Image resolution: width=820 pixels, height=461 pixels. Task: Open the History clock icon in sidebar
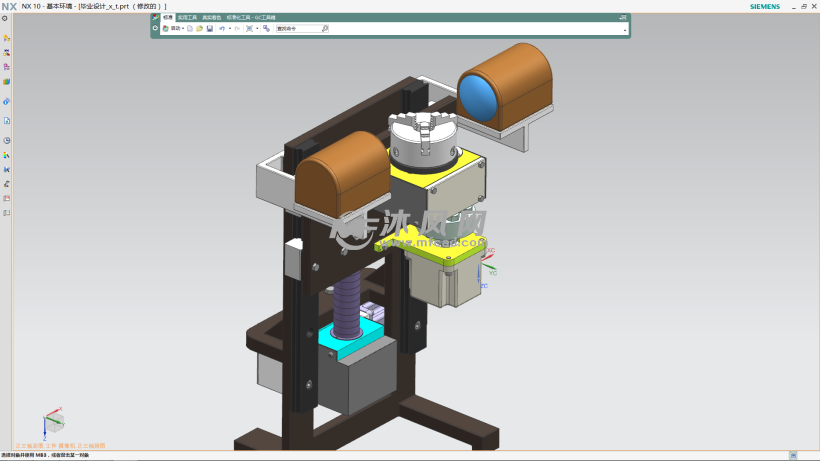[6, 141]
